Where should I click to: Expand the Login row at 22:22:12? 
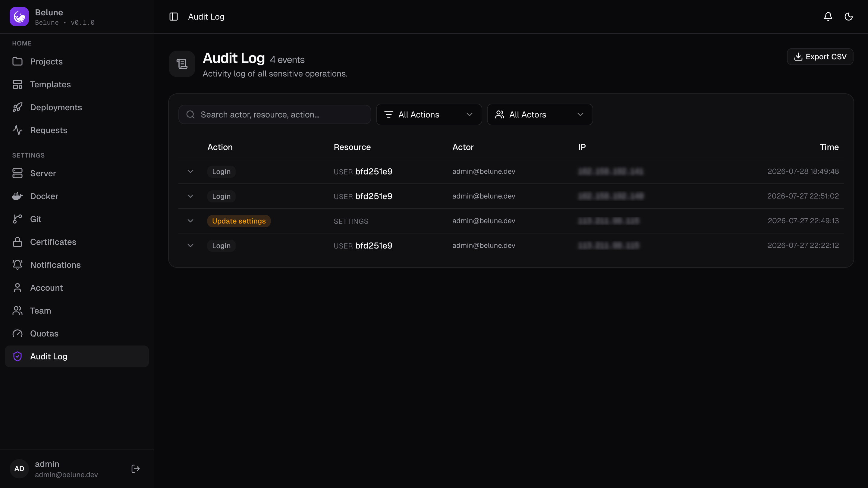click(x=190, y=246)
